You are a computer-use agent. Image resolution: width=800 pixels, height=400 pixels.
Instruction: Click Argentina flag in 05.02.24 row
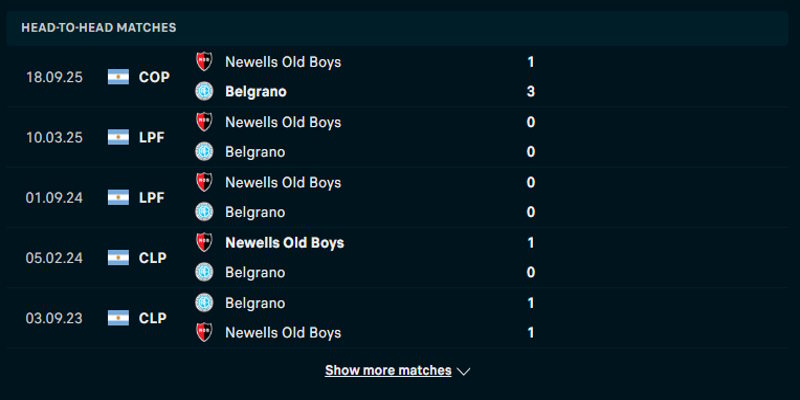coord(119,258)
